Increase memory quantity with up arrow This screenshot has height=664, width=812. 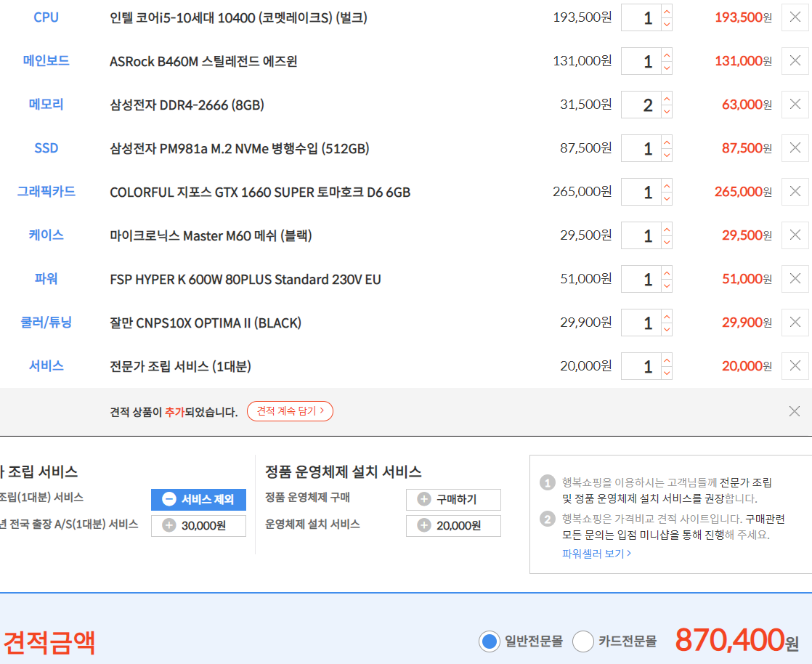coord(667,98)
